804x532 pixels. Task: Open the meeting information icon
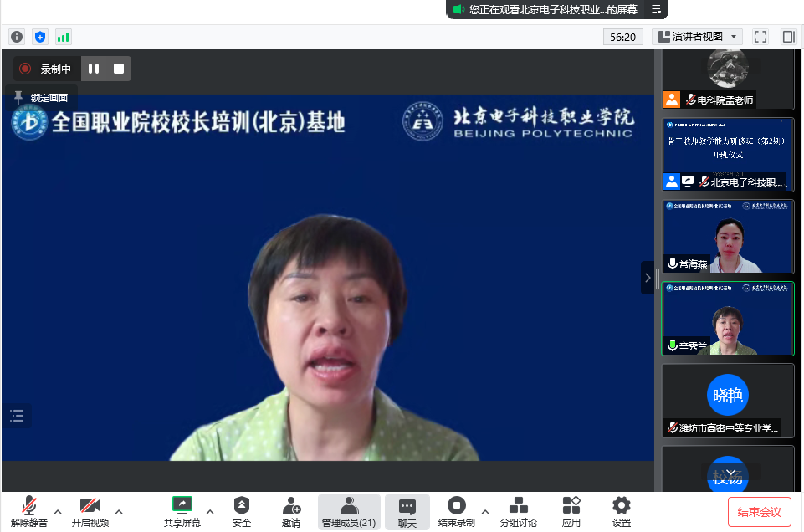(x=17, y=37)
